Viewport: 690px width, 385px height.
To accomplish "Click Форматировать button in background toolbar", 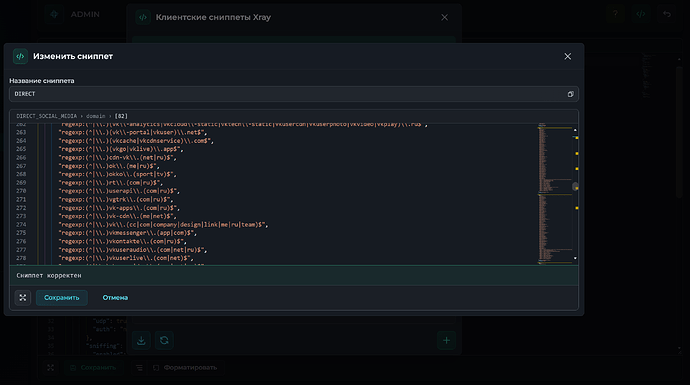I will tap(186, 367).
